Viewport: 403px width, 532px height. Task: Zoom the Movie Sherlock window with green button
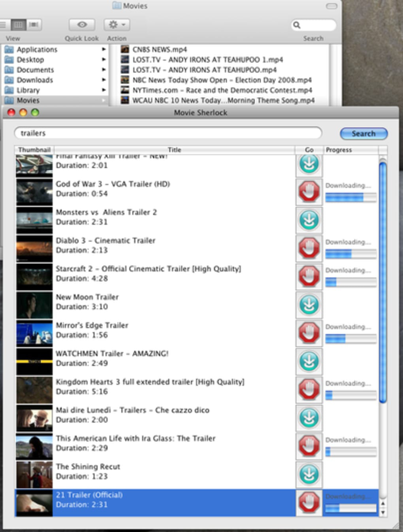point(35,113)
